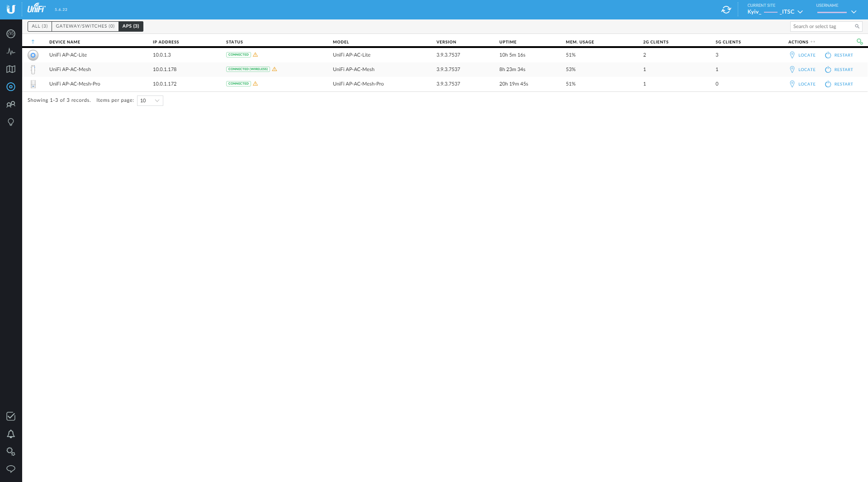Locate the UniFi AP-AC-Mesh-Pro device

[802, 84]
